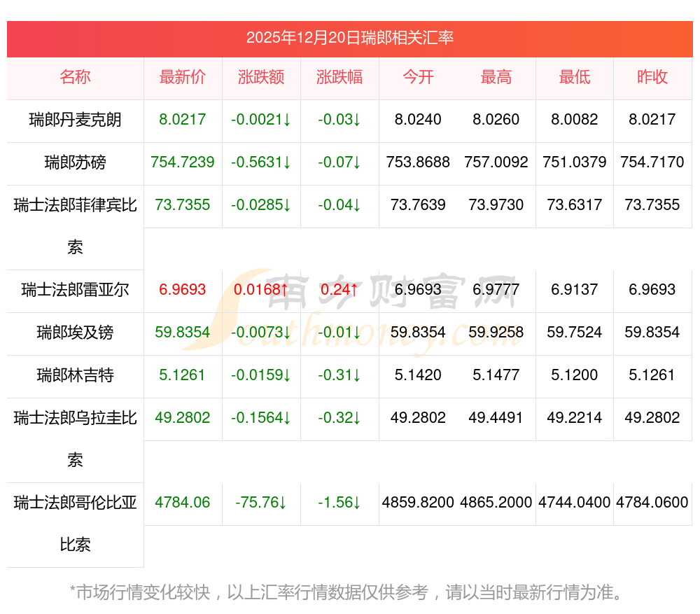The image size is (700, 614).
Task: Click the red 0.0168↑ change value
Action: tap(261, 289)
